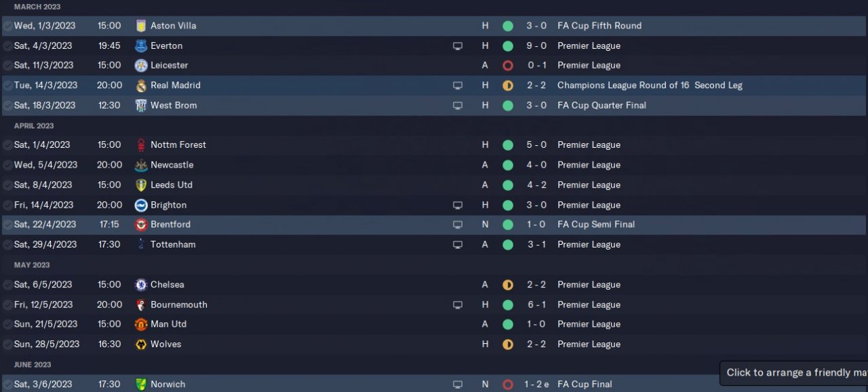Click the Norwich club badge

[141, 385]
